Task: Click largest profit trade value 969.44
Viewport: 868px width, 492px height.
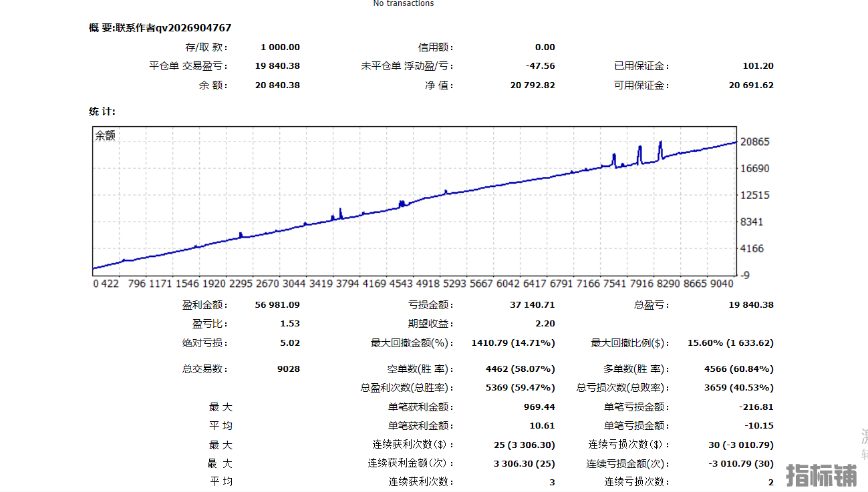Action: (539, 407)
